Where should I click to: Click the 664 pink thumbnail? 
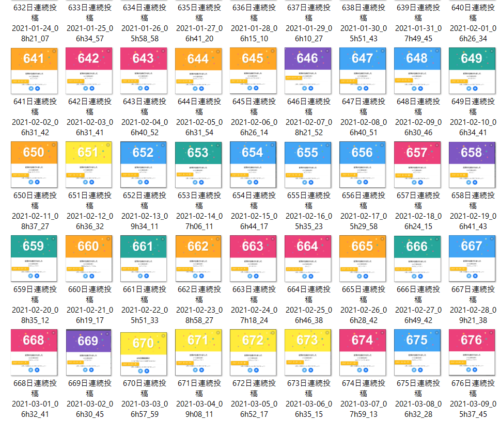point(308,258)
